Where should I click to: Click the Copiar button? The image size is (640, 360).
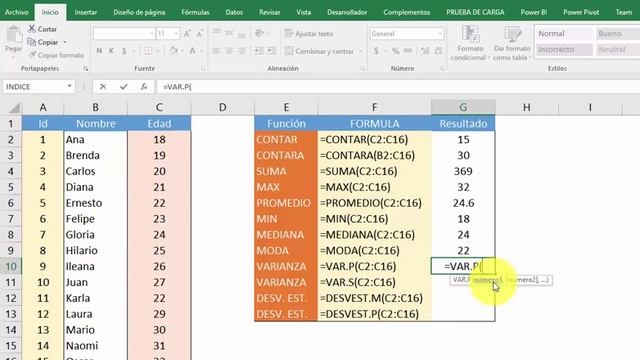click(x=43, y=42)
